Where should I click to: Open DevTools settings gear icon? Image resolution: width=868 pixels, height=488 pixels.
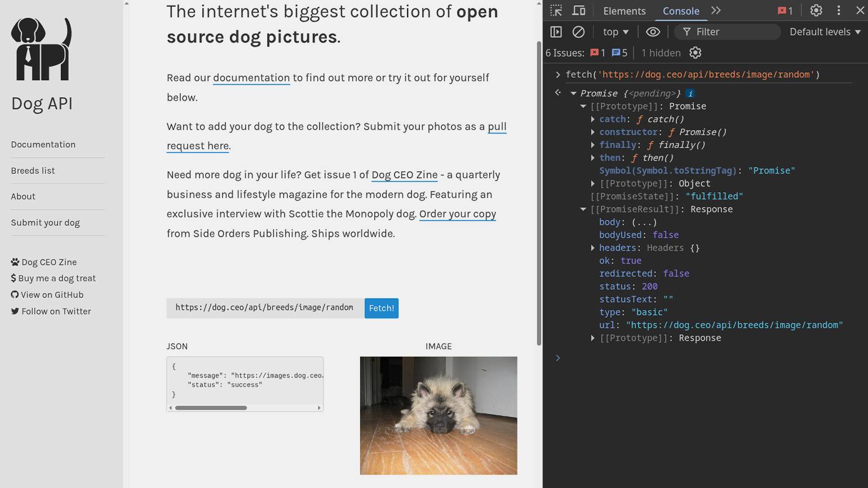(816, 11)
